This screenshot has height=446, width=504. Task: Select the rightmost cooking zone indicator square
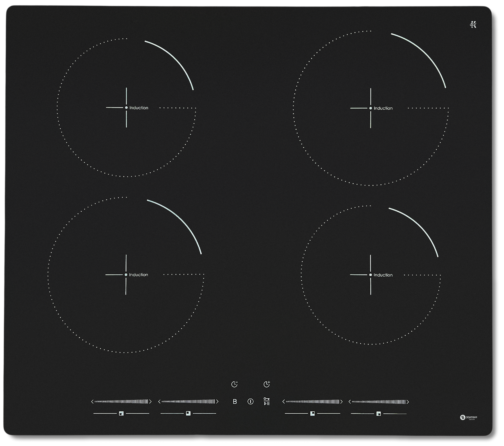tap(379, 413)
